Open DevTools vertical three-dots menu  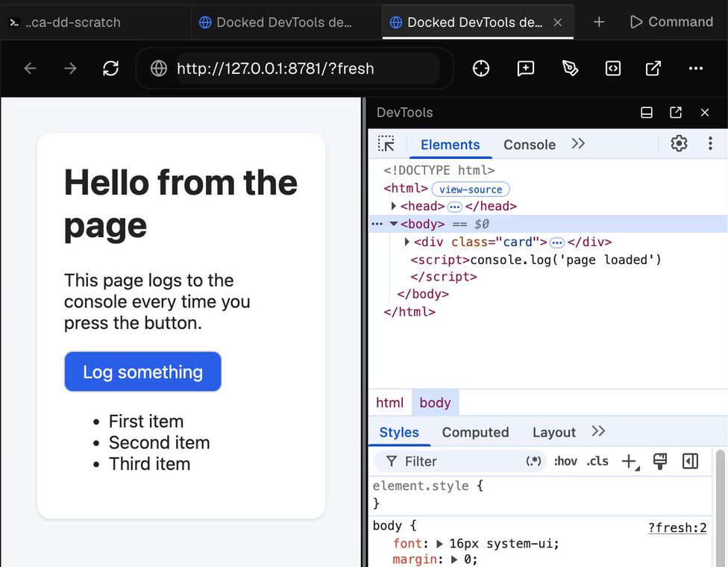pyautogui.click(x=710, y=143)
